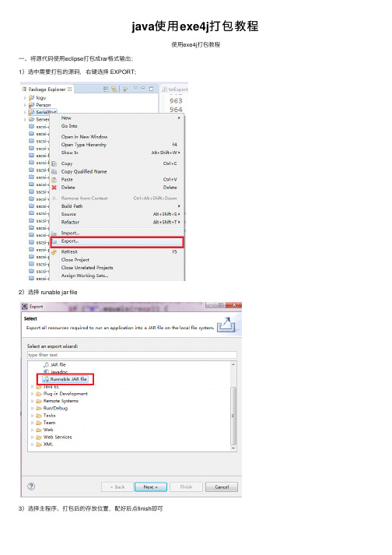Image resolution: width=392 pixels, height=555 pixels.
Task: Choose Go Into from context menu
Action: click(x=117, y=126)
